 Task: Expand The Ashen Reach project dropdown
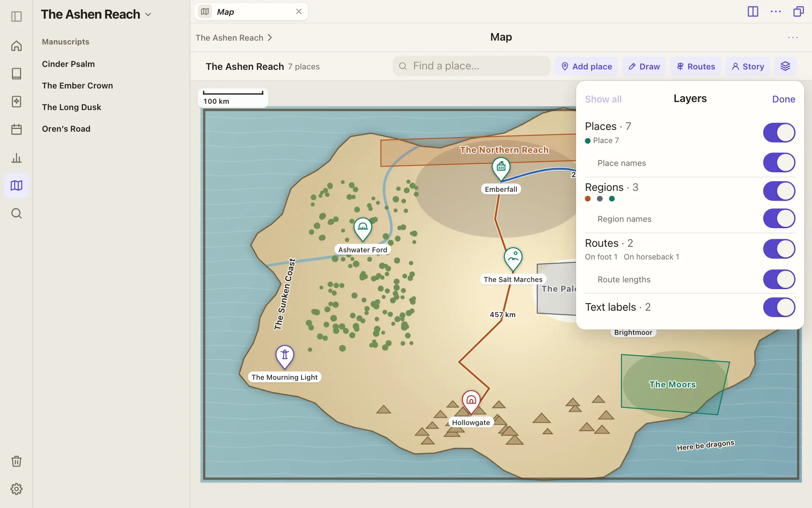pos(148,14)
